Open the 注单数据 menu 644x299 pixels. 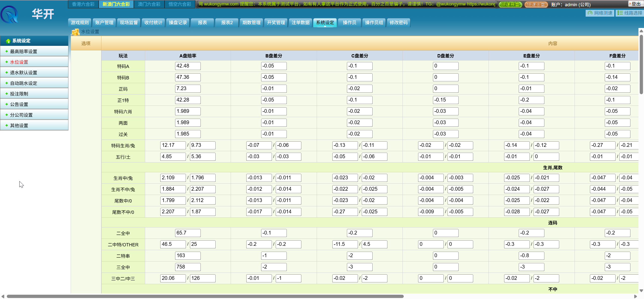pyautogui.click(x=300, y=23)
